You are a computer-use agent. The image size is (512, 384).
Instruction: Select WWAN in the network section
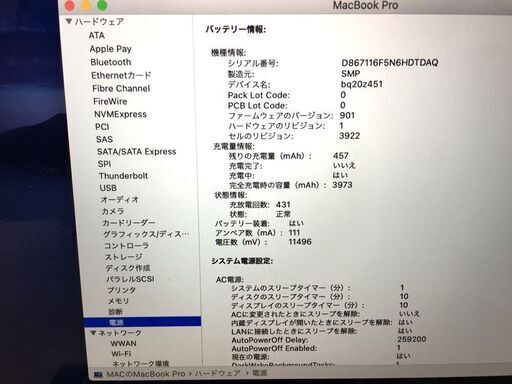coord(123,343)
